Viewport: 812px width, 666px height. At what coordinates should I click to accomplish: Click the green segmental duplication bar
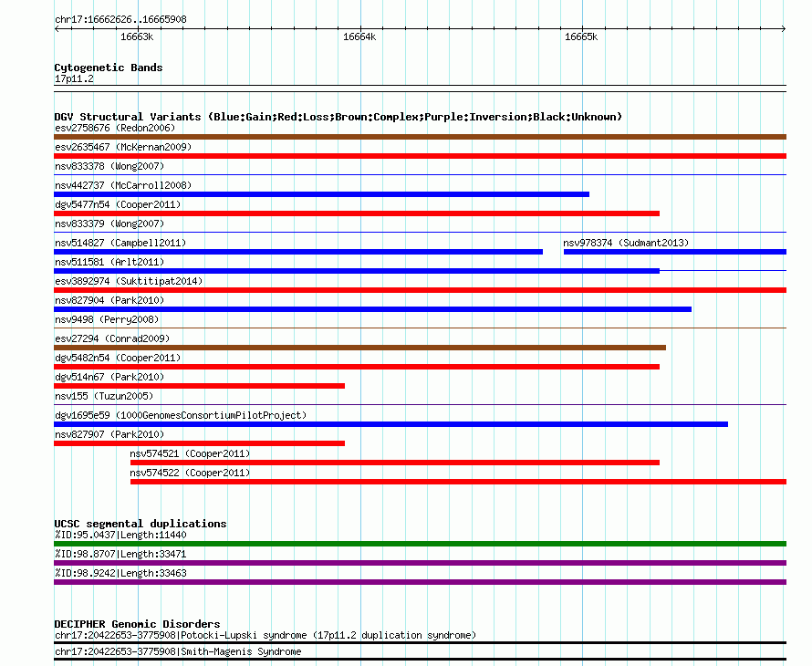tap(420, 544)
